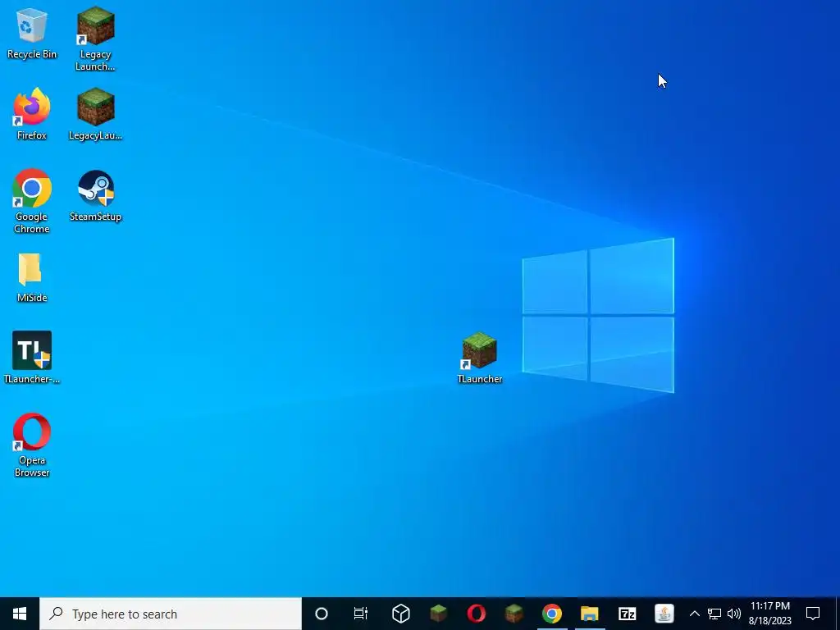Click the 'Type here to search' box
Image resolution: width=840 pixels, height=630 pixels.
tap(171, 614)
